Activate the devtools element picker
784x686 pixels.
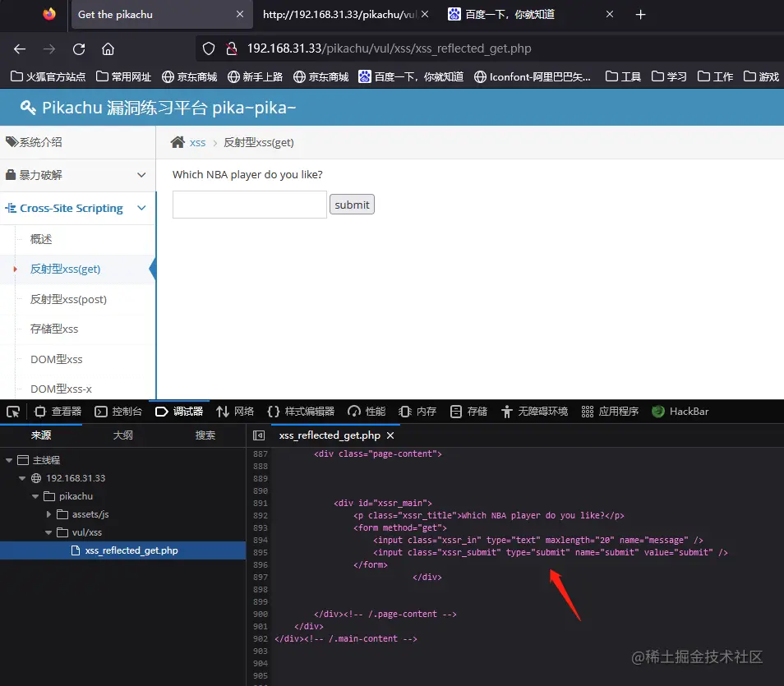13,412
